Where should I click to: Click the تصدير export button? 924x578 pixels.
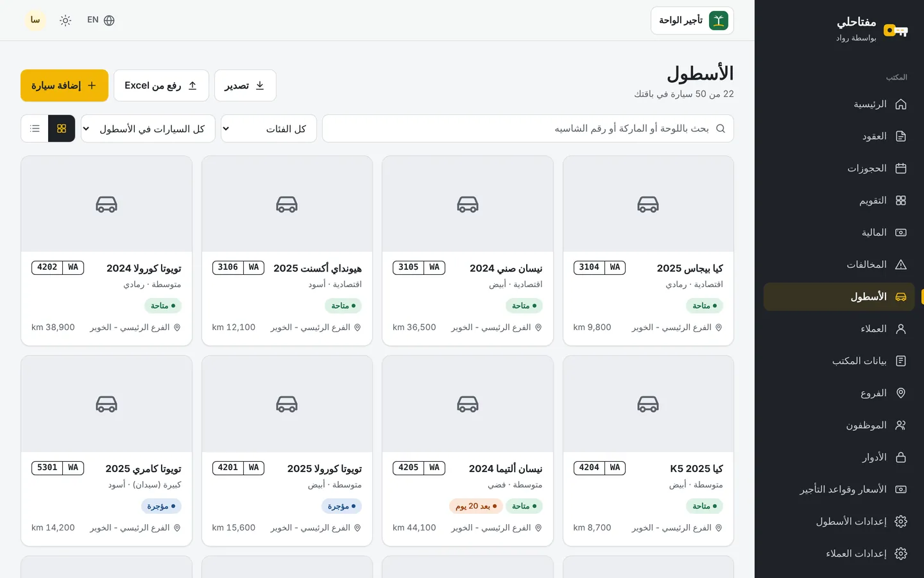245,85
